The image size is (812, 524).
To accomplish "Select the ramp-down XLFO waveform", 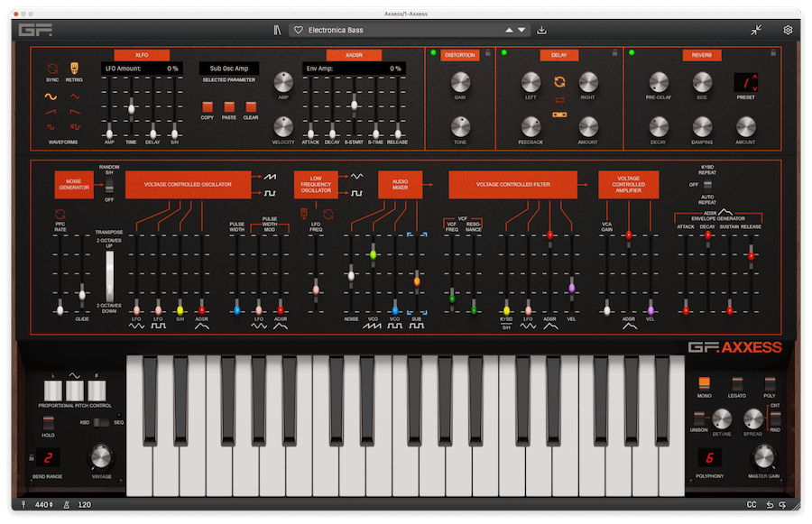I will (76, 111).
